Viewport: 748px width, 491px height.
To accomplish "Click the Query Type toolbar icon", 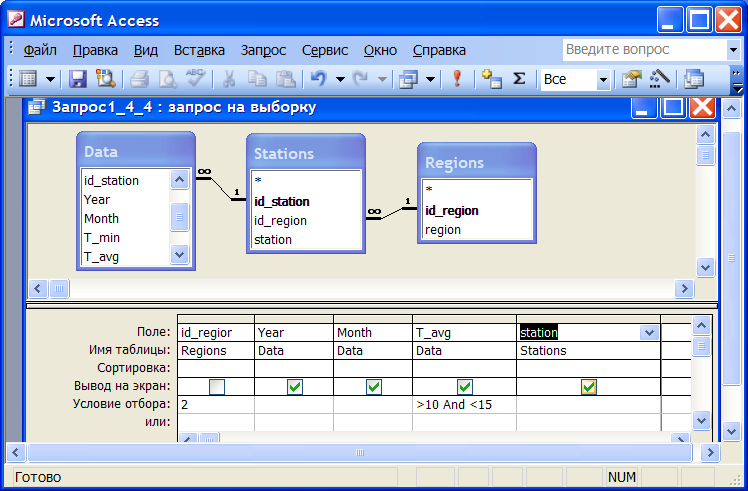I will click(x=409, y=79).
